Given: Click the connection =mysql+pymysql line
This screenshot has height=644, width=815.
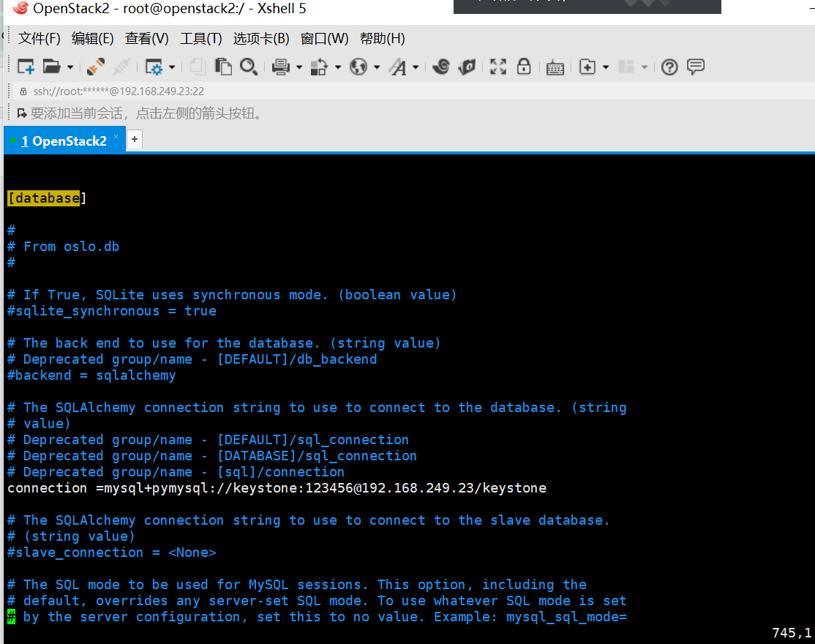Looking at the screenshot, I should (277, 488).
